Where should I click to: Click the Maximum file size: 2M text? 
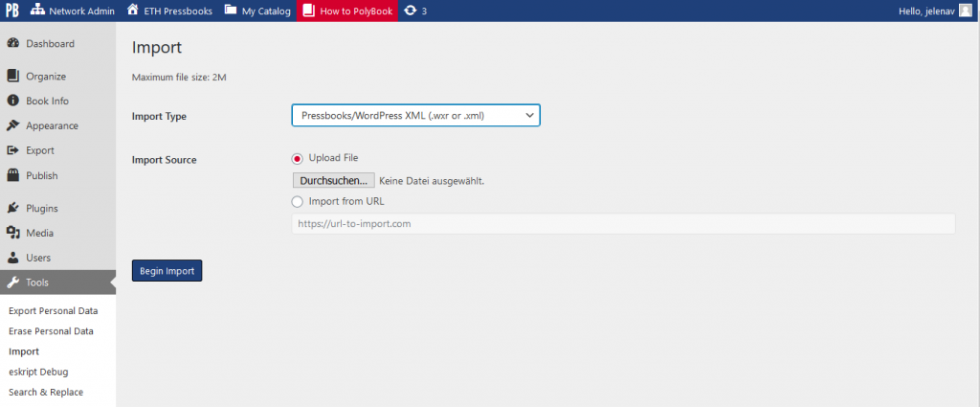(x=179, y=78)
